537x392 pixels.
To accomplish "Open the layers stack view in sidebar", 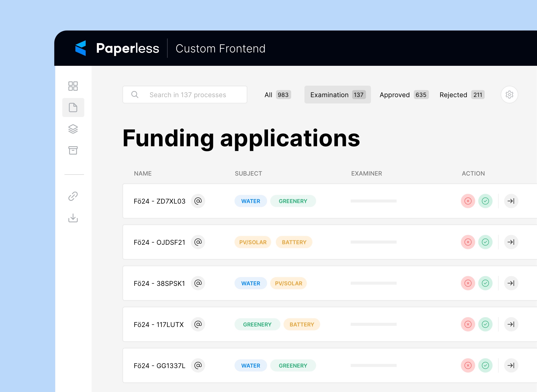I will (x=73, y=129).
